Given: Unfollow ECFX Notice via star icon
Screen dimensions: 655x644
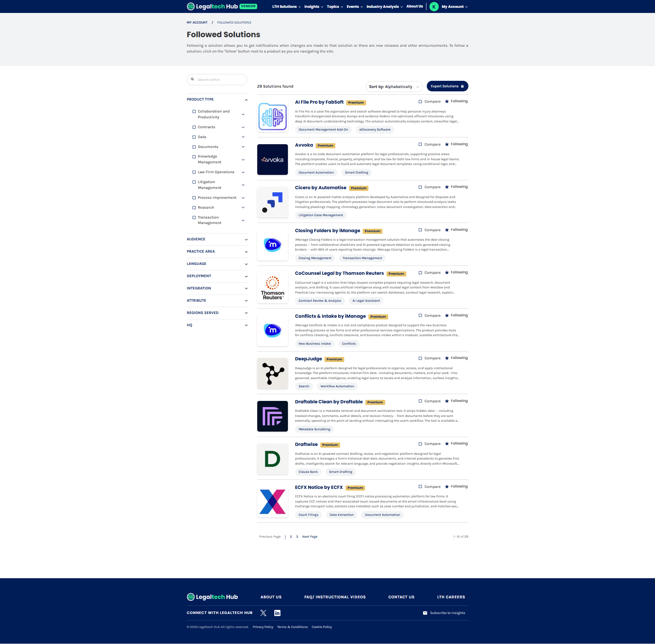Looking at the screenshot, I should coord(447,486).
